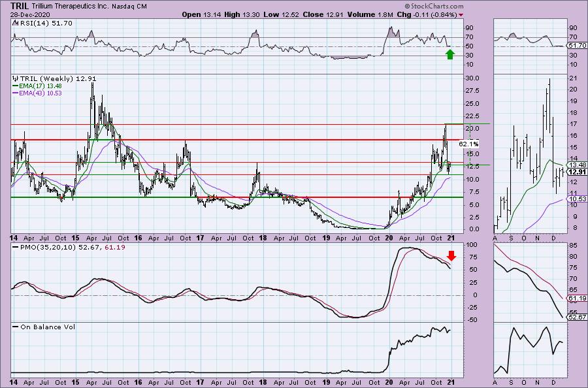Image resolution: width=588 pixels, height=388 pixels.
Task: Click the 51.70 RSI value tag at right
Action: 578,45
